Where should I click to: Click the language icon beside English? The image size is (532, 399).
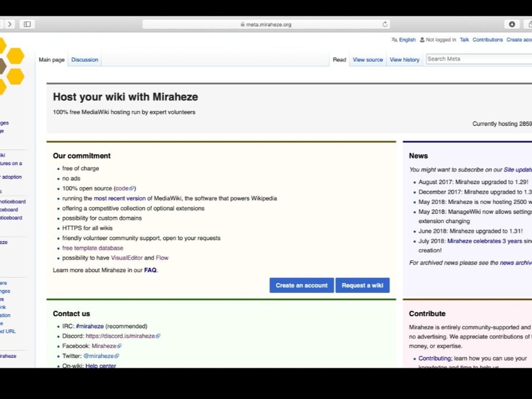pos(394,40)
